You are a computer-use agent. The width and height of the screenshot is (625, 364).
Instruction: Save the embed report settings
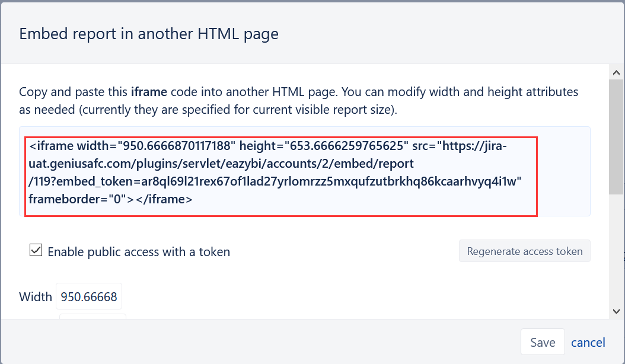543,342
